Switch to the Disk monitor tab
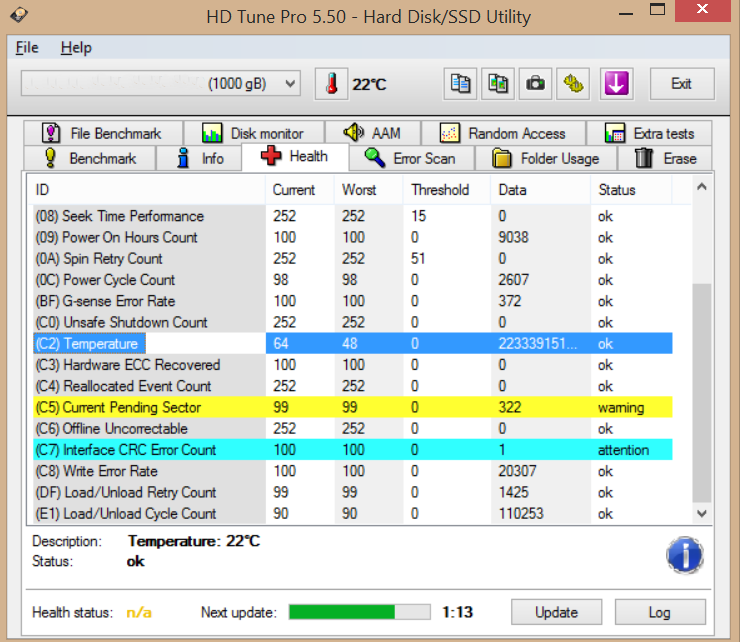740x642 pixels. pyautogui.click(x=254, y=134)
